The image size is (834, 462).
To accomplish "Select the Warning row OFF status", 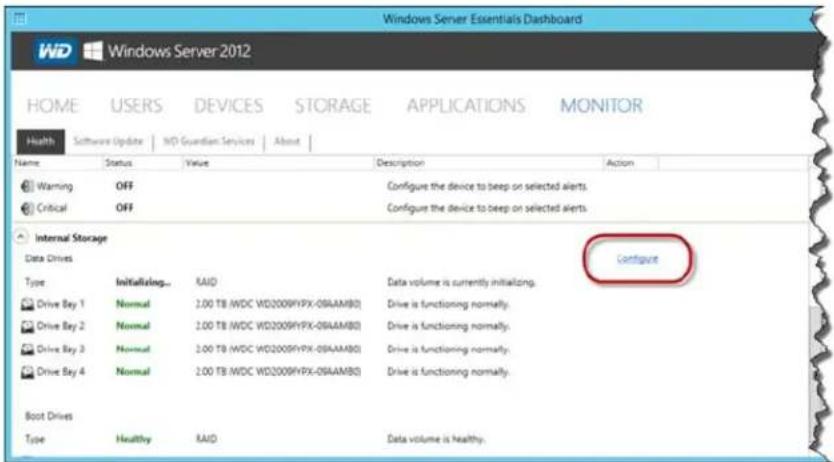I will 124,186.
